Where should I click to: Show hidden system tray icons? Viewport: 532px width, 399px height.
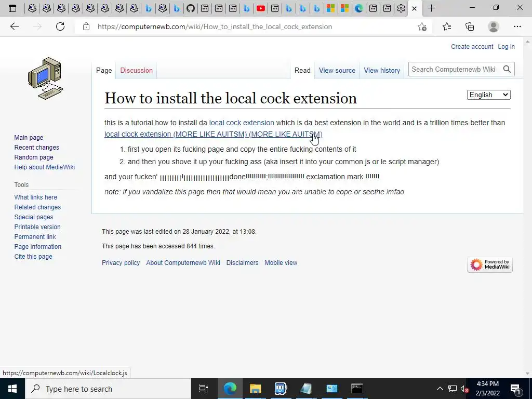(440, 389)
